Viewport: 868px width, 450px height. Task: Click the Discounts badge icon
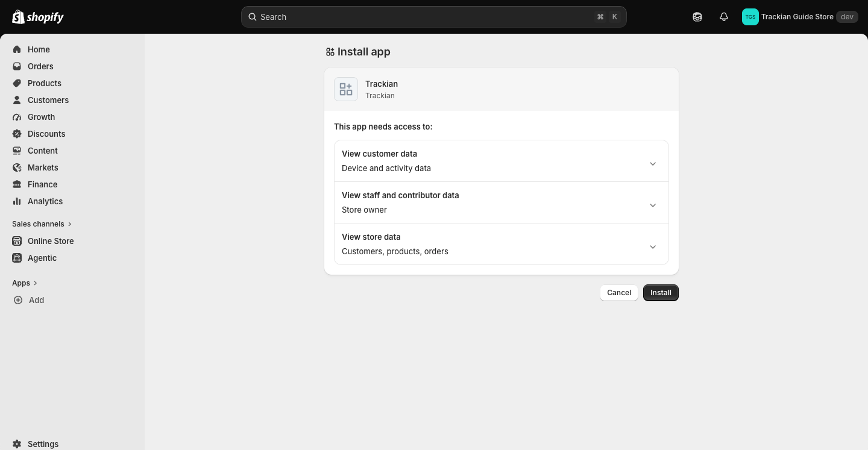[x=17, y=134]
